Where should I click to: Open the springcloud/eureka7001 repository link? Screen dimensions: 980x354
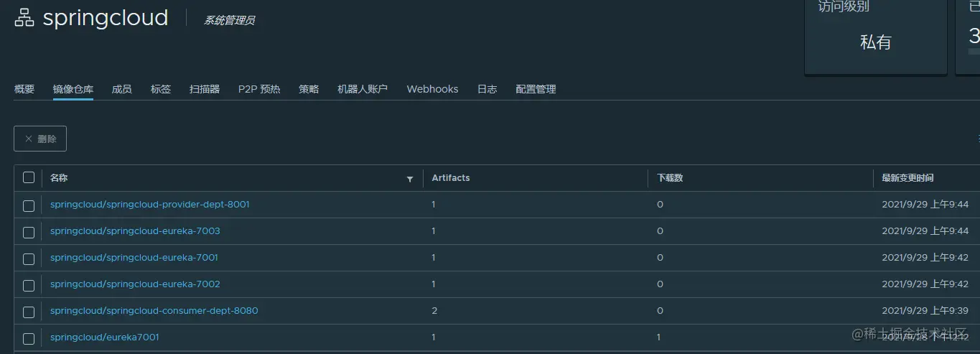pyautogui.click(x=105, y=337)
